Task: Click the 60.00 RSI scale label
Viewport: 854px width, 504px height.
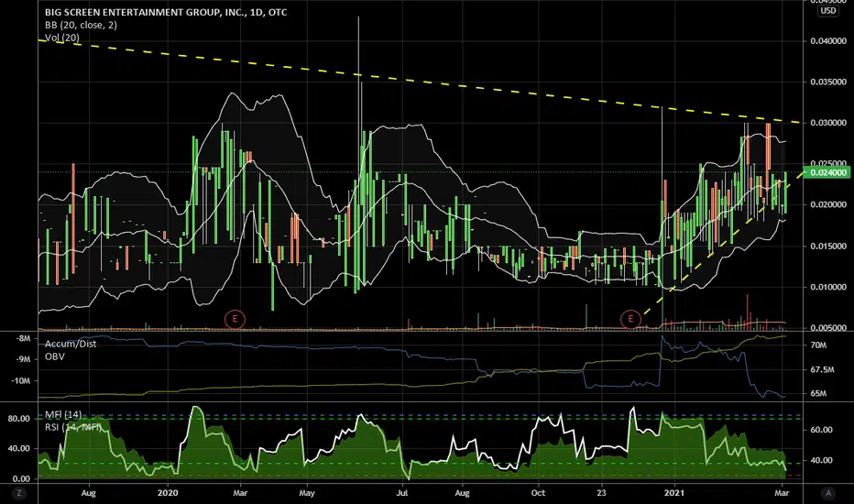Action: (821, 430)
